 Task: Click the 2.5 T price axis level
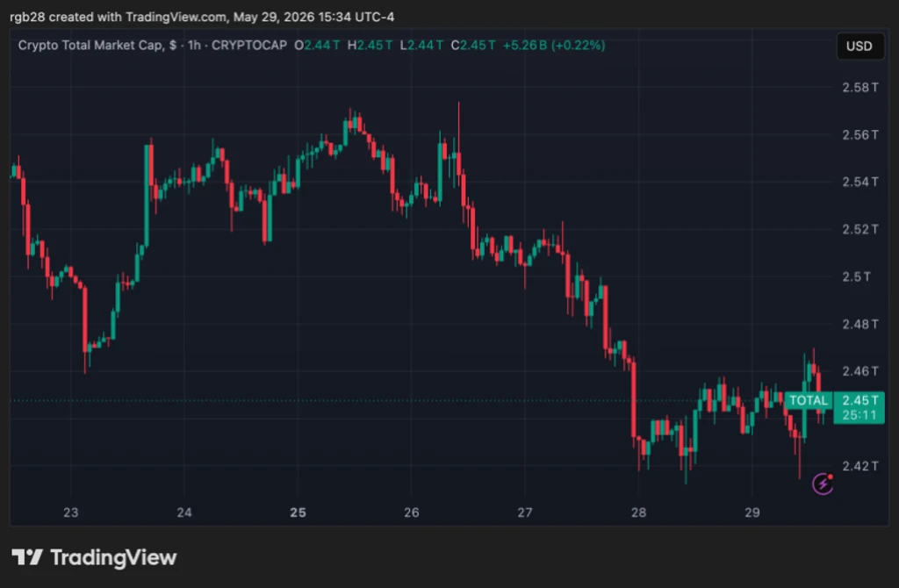pyautogui.click(x=857, y=276)
